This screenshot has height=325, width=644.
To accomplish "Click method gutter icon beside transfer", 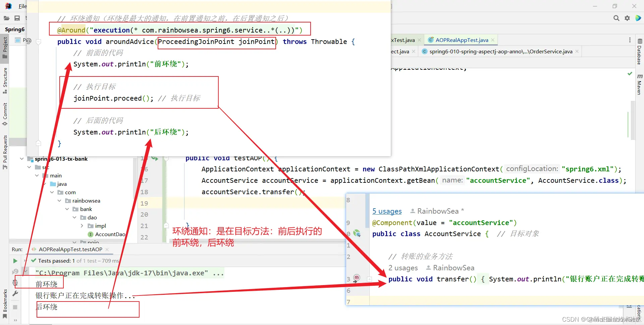I will click(357, 278).
